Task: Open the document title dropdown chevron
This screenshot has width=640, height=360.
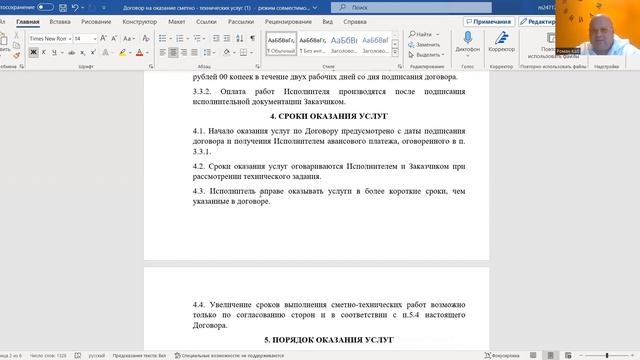Action: point(315,7)
